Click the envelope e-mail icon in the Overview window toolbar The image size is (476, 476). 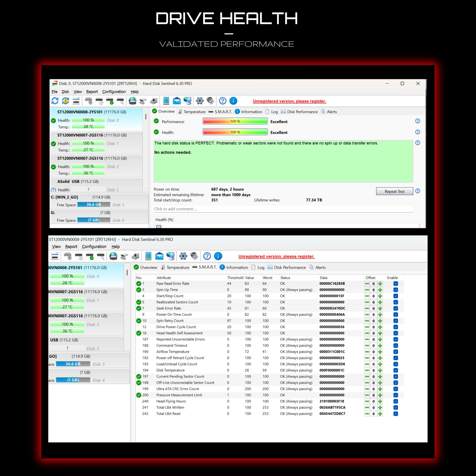click(x=177, y=101)
